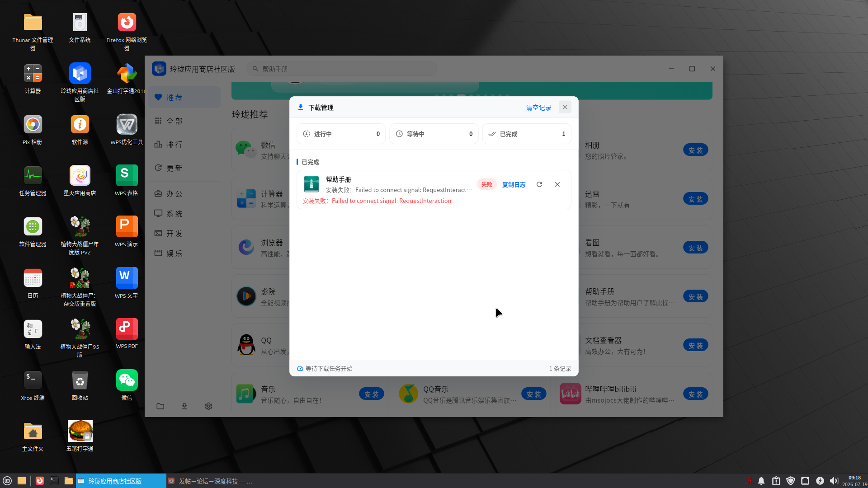Viewport: 868px width, 488px height.
Task: Open 计算器 desktop icon
Action: coord(33,79)
